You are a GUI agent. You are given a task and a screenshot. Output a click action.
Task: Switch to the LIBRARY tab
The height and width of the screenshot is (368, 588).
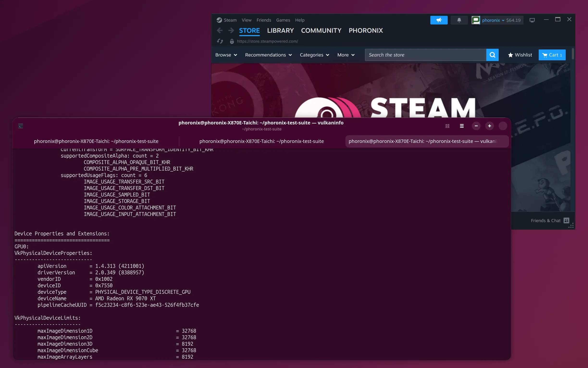coord(280,31)
